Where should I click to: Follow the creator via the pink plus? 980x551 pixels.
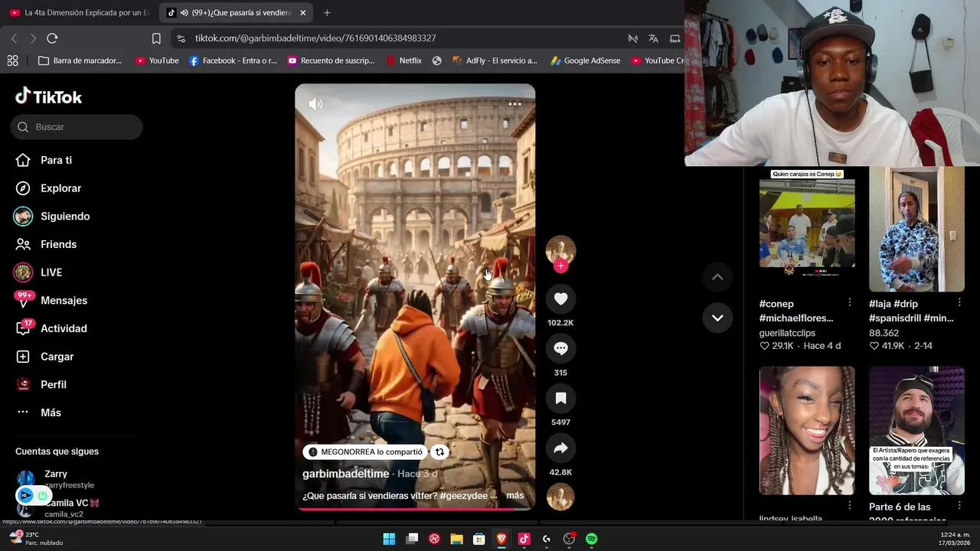pyautogui.click(x=560, y=266)
